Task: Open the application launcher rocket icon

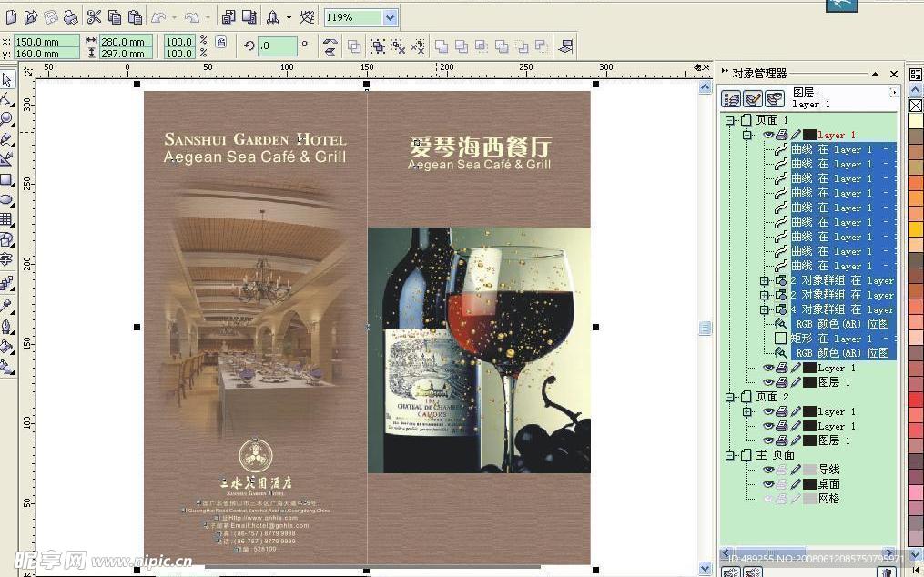Action: point(273,17)
